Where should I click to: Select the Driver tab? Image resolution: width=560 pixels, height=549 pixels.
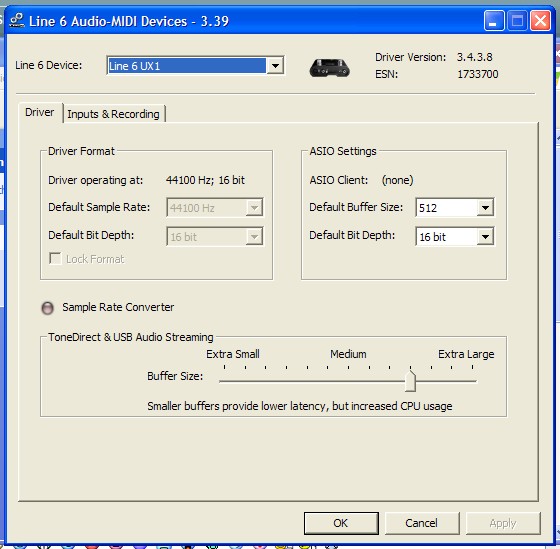[x=40, y=113]
